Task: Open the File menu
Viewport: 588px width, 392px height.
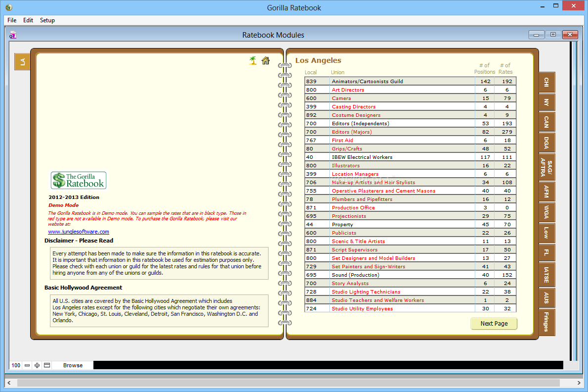Action: (x=12, y=20)
